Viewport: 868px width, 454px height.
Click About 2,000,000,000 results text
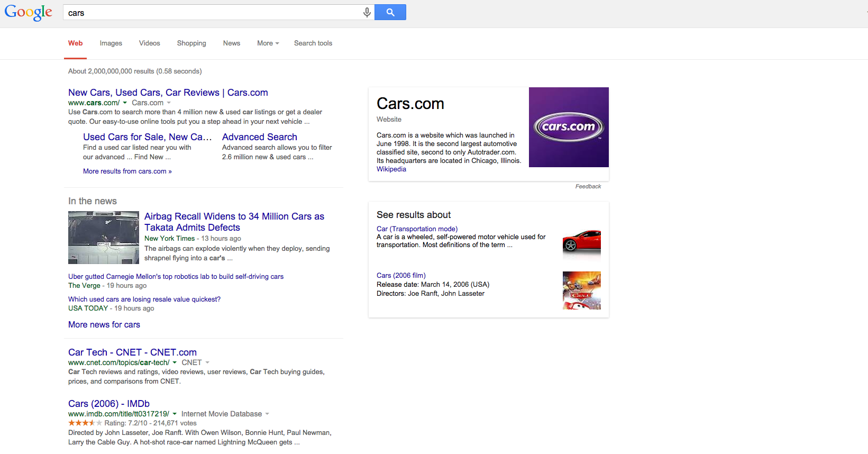(x=135, y=71)
